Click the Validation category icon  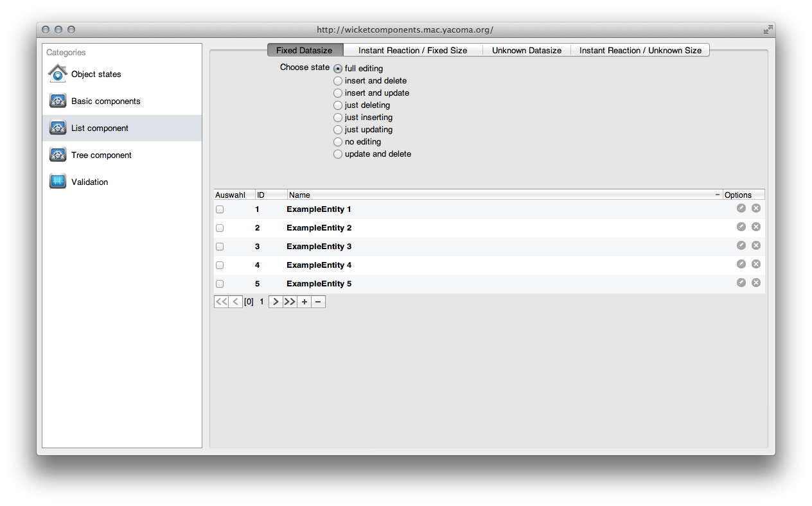pyautogui.click(x=57, y=181)
